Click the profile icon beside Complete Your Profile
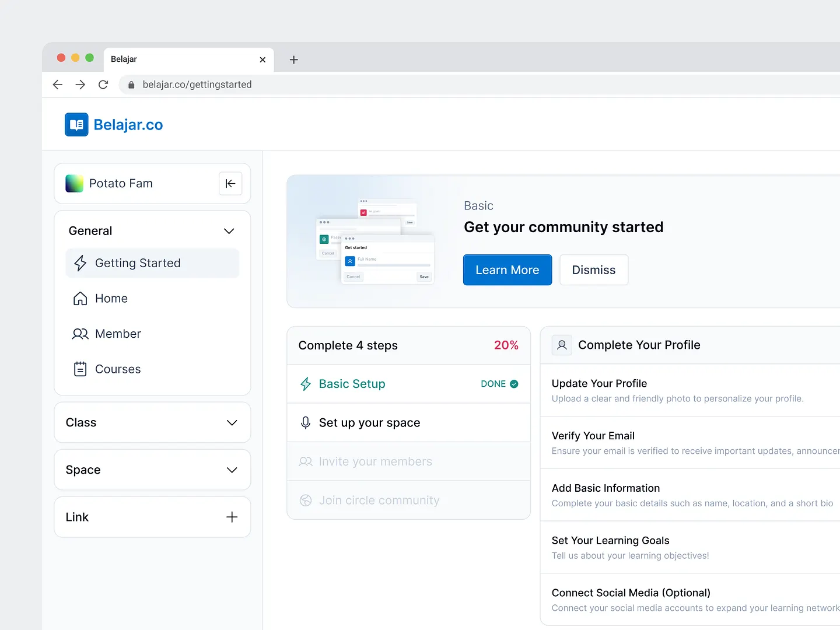The image size is (840, 630). point(562,345)
